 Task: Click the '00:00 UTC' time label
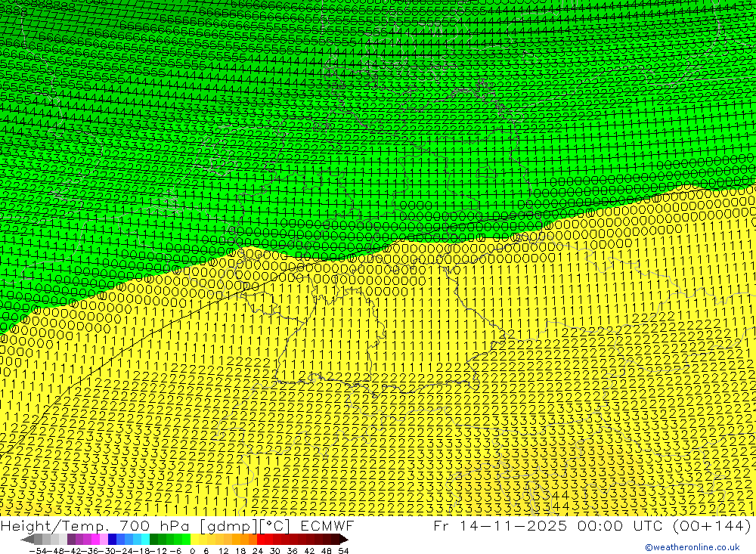point(621,525)
